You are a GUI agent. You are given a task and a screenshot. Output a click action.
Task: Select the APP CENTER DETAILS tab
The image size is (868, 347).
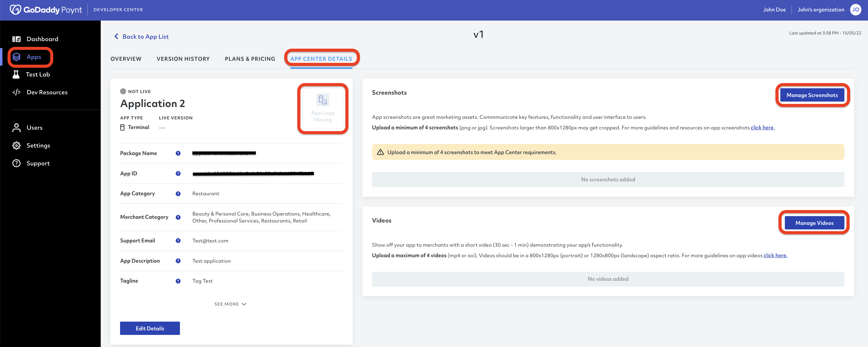(x=321, y=58)
